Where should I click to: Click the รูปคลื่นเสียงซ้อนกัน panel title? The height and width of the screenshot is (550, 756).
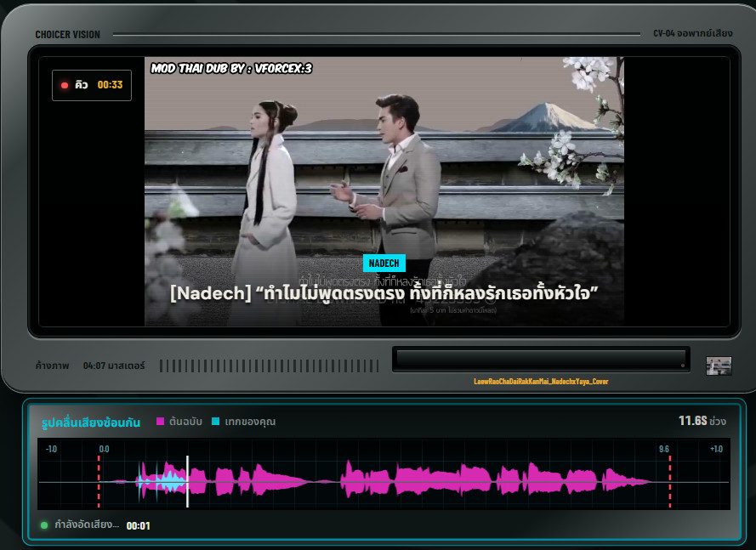(91, 422)
